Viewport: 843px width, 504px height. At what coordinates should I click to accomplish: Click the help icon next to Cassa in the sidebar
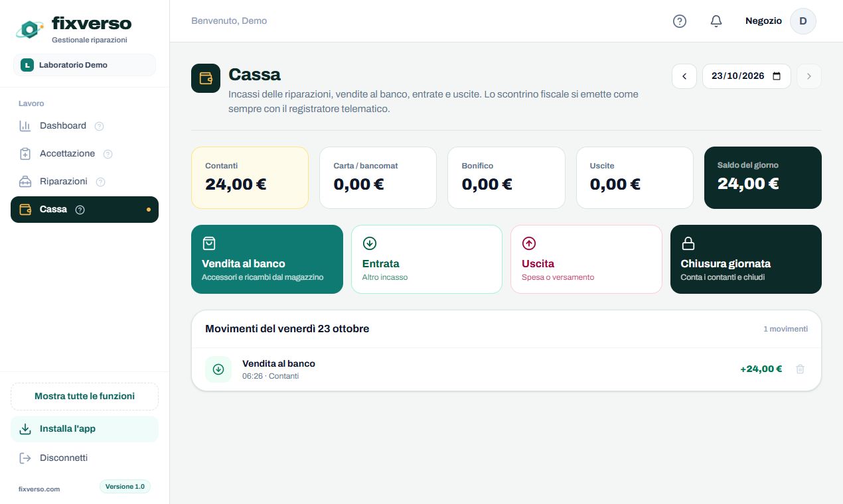click(80, 210)
